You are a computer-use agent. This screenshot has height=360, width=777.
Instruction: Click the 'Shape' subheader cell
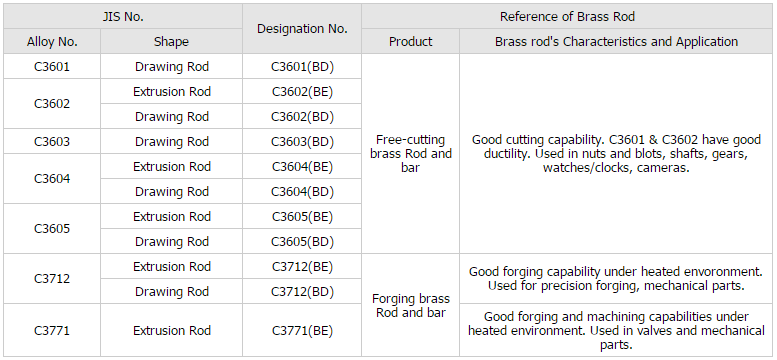[x=171, y=42]
